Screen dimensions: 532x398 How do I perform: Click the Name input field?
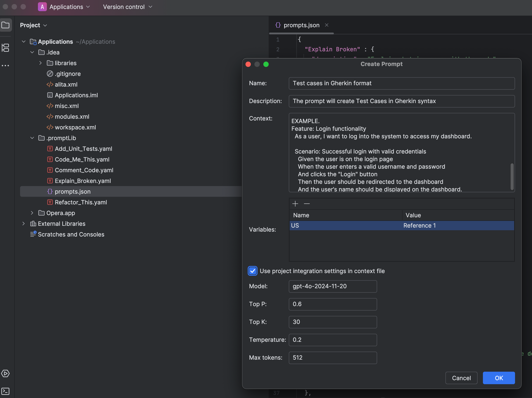pos(402,83)
